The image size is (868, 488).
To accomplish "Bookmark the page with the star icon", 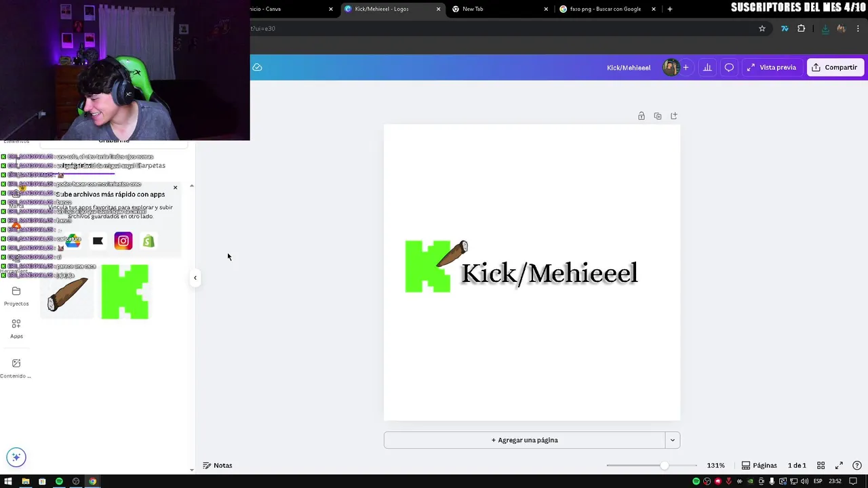I will coord(762,28).
